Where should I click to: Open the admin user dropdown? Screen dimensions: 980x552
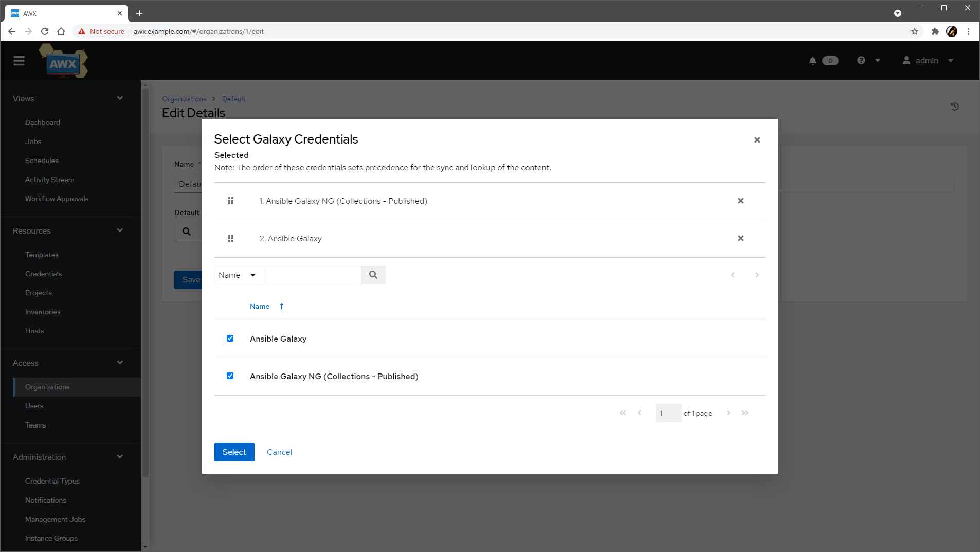tap(928, 61)
